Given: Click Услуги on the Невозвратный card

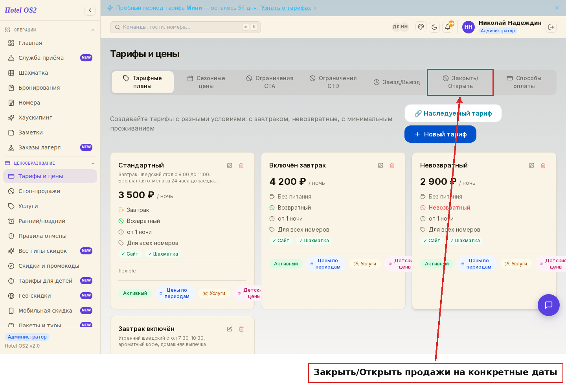Looking at the screenshot, I should point(516,264).
